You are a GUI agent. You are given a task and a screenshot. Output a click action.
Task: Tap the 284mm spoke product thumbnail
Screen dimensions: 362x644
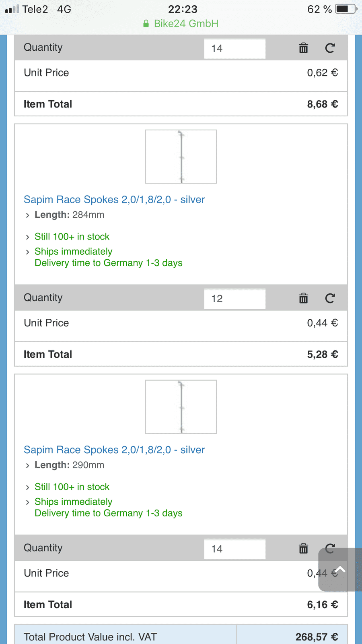pos(181,157)
